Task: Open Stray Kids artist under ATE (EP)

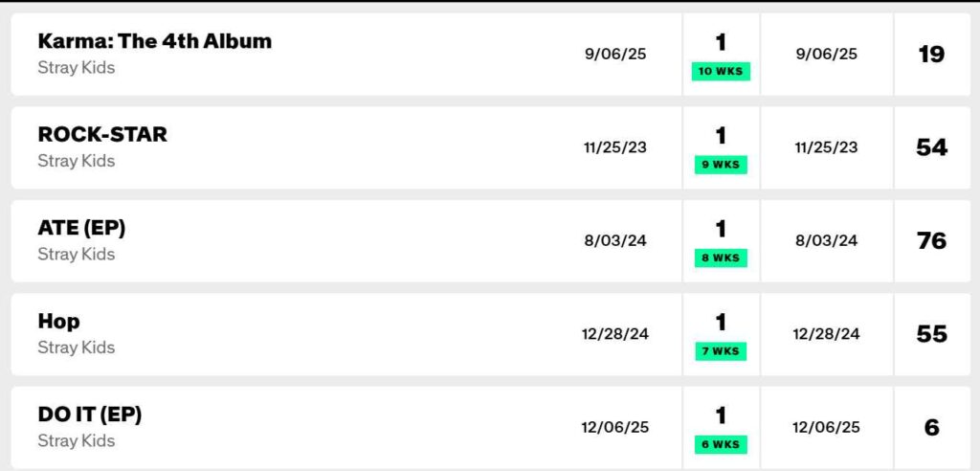Action: point(76,254)
